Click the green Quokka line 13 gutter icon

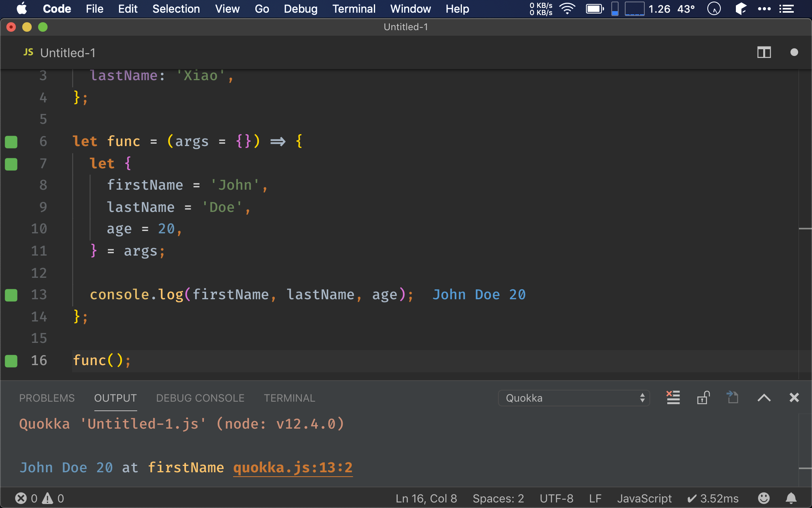point(11,294)
